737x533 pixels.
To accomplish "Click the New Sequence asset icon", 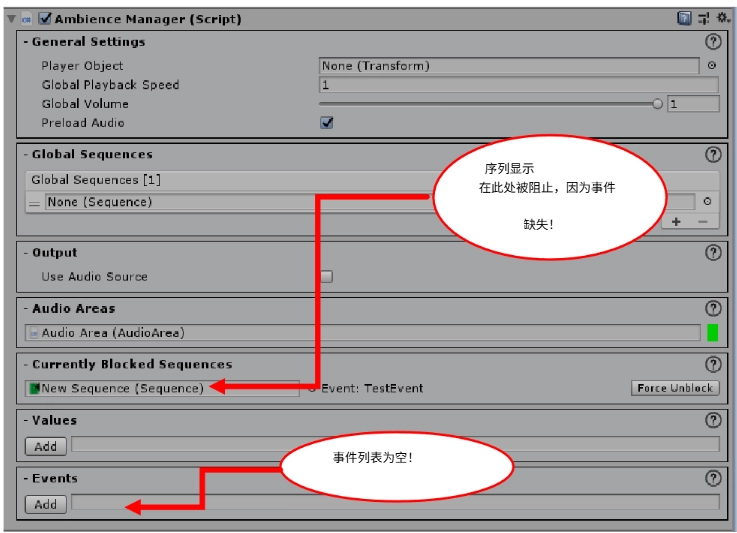I will 34,388.
